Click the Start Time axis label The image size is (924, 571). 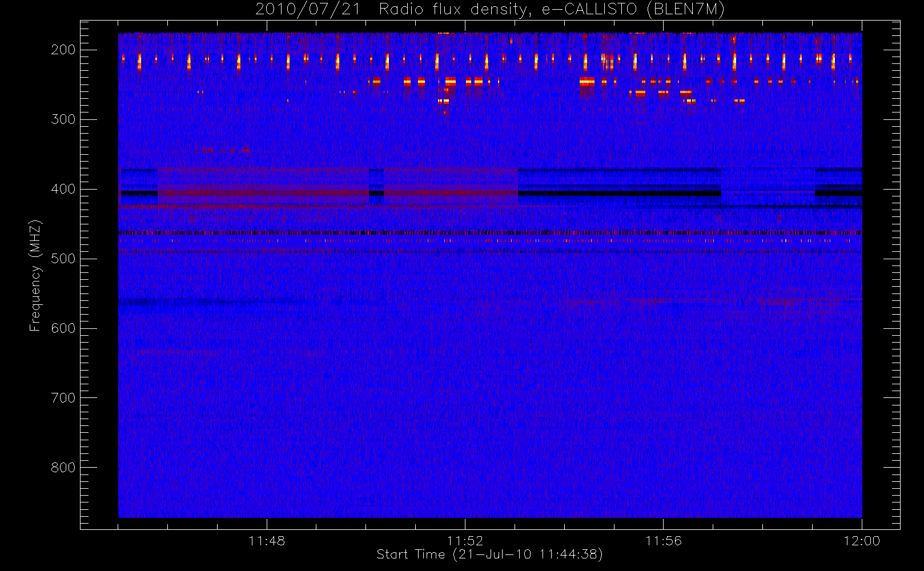pyautogui.click(x=490, y=554)
